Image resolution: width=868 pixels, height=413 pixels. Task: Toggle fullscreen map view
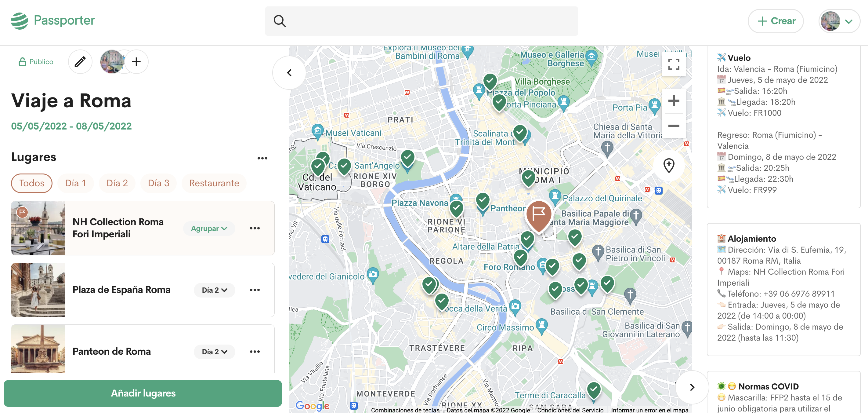[674, 64]
